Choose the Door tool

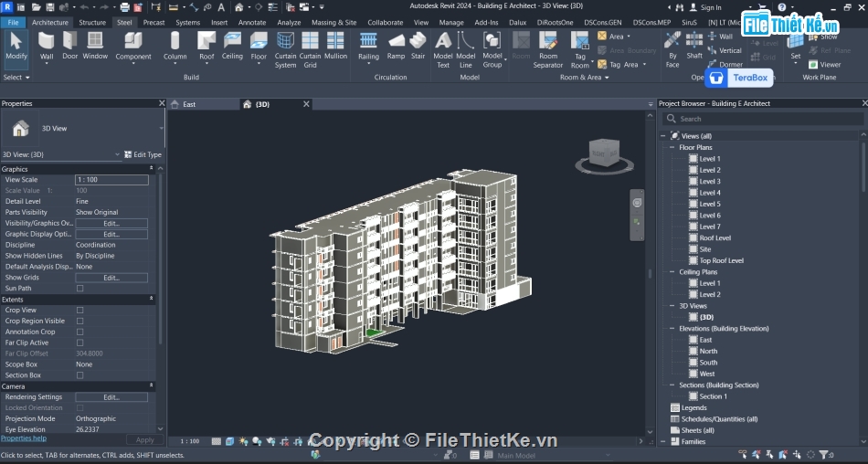click(69, 47)
